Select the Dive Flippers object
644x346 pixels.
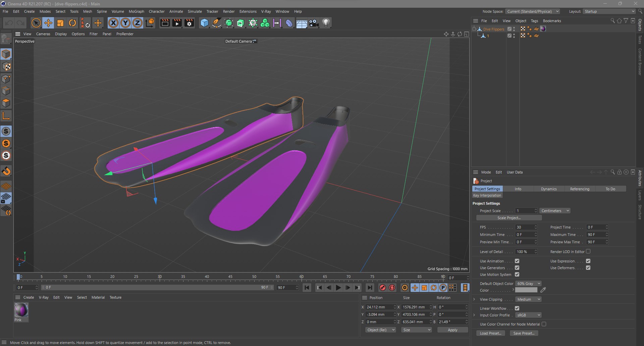[x=493, y=29]
